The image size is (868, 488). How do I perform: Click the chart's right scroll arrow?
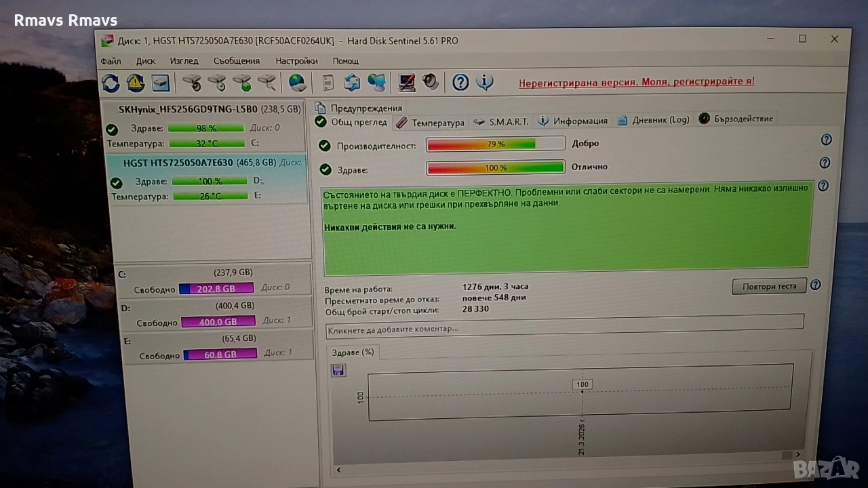click(798, 455)
